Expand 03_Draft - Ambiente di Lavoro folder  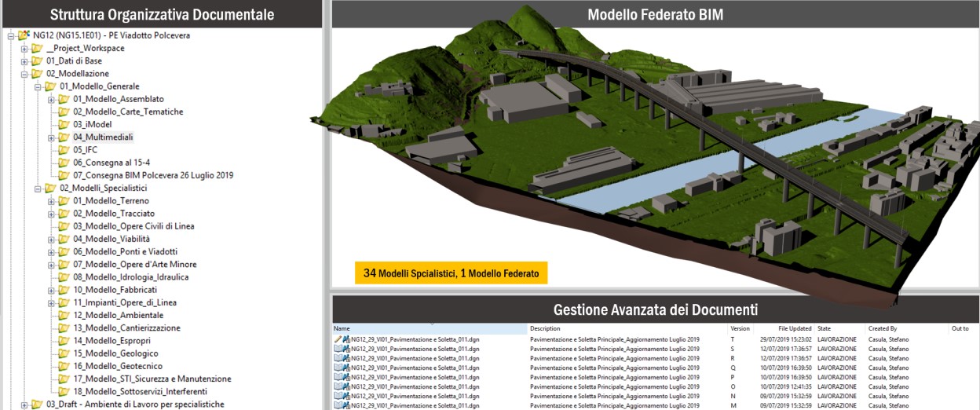[24, 405]
